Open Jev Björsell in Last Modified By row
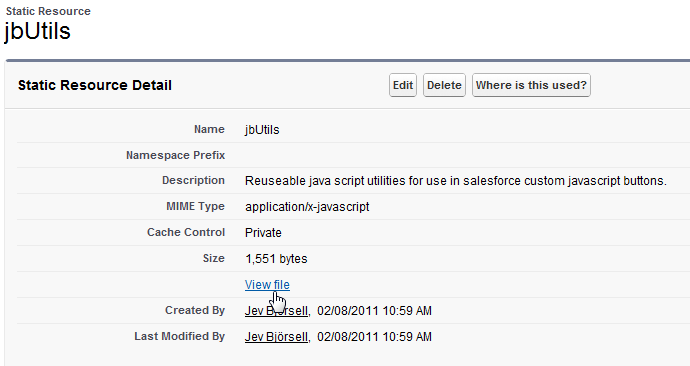This screenshot has width=690, height=366. pos(276,337)
